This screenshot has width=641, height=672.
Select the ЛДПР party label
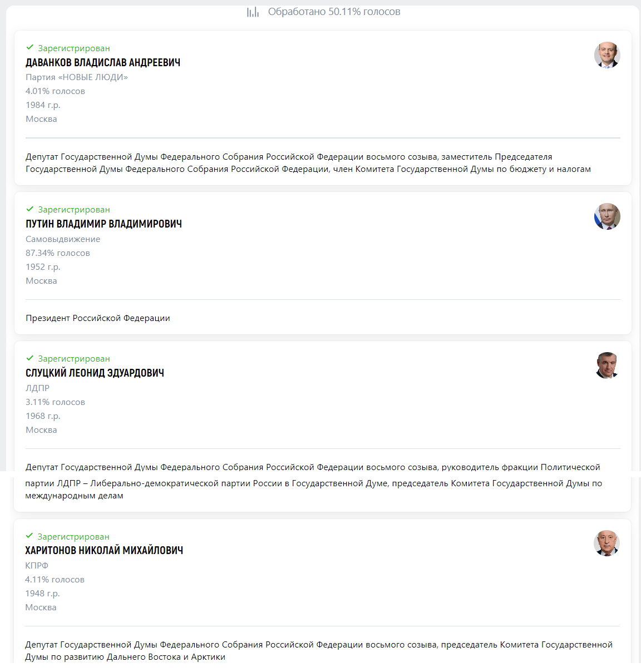tap(37, 388)
